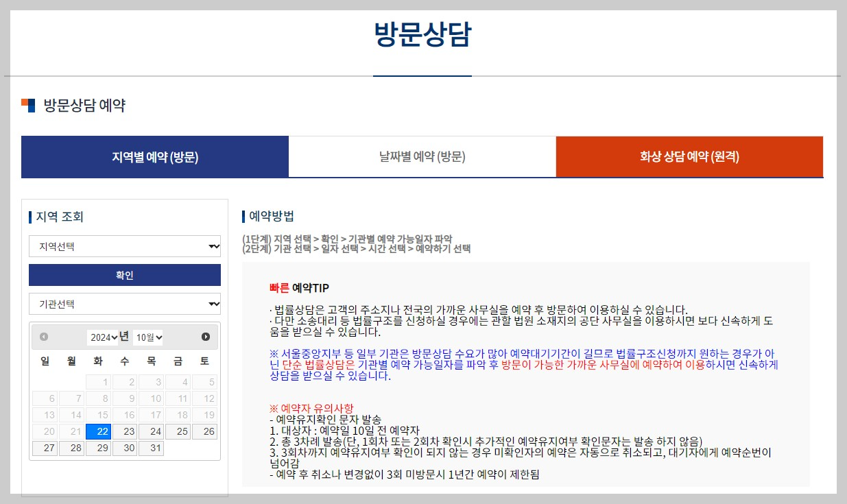Click the 토 (Saturday) column header

(204, 361)
